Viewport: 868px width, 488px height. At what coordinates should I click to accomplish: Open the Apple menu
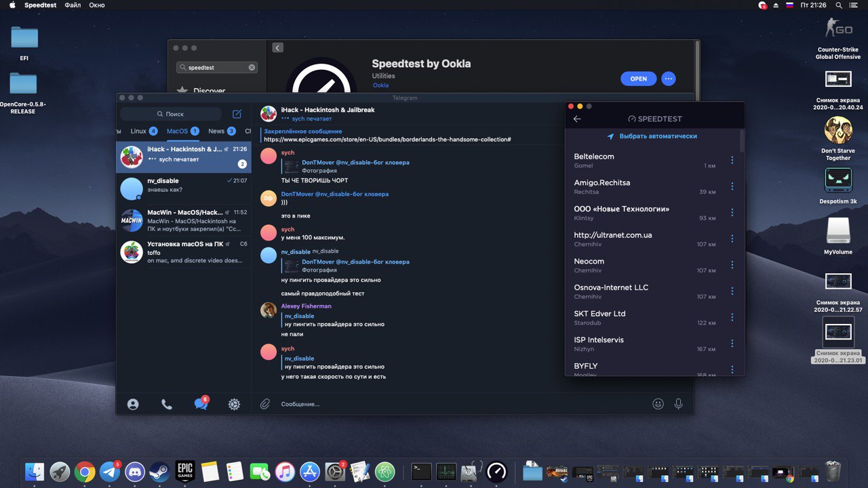click(12, 5)
